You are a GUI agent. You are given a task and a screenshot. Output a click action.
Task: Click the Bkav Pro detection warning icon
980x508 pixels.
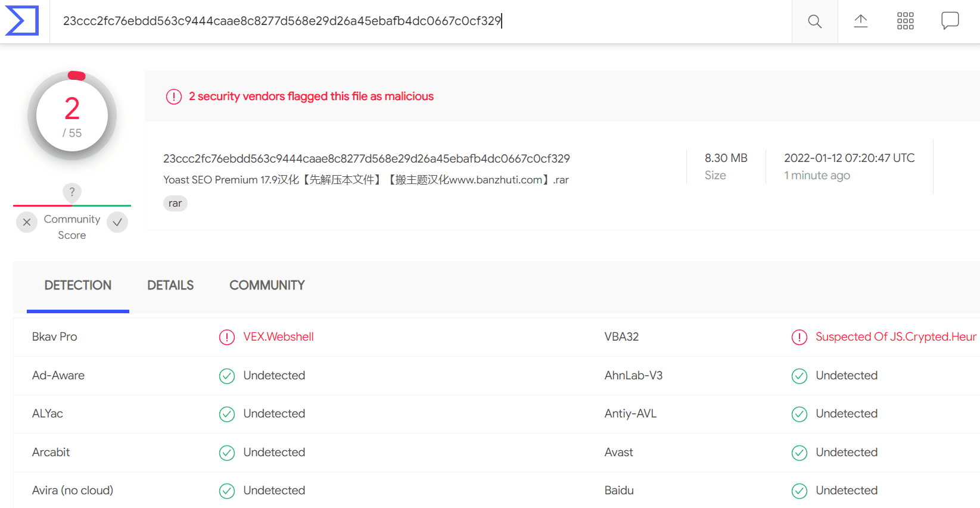coord(227,337)
